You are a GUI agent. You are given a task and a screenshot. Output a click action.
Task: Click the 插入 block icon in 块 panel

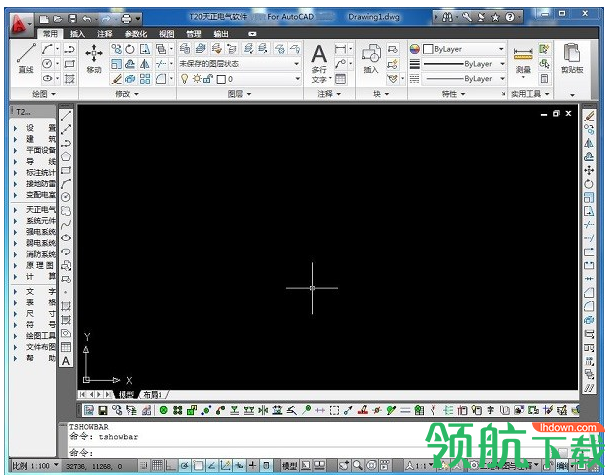tap(371, 59)
